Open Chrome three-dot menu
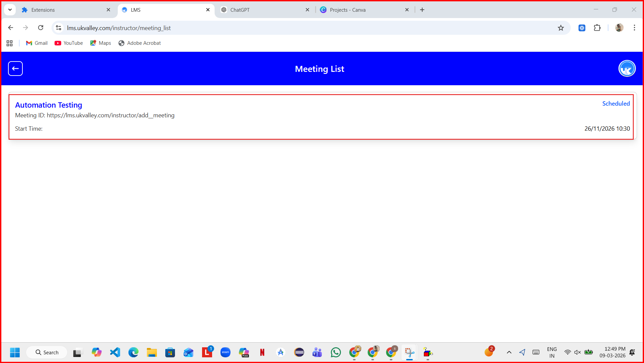 pos(634,28)
